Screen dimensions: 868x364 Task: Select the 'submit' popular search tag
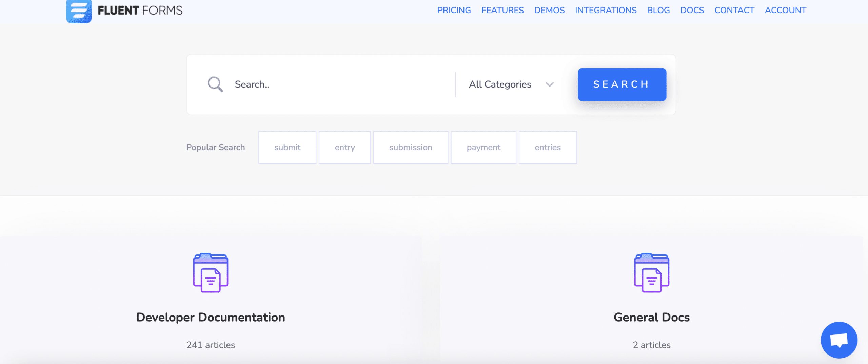[x=287, y=147]
